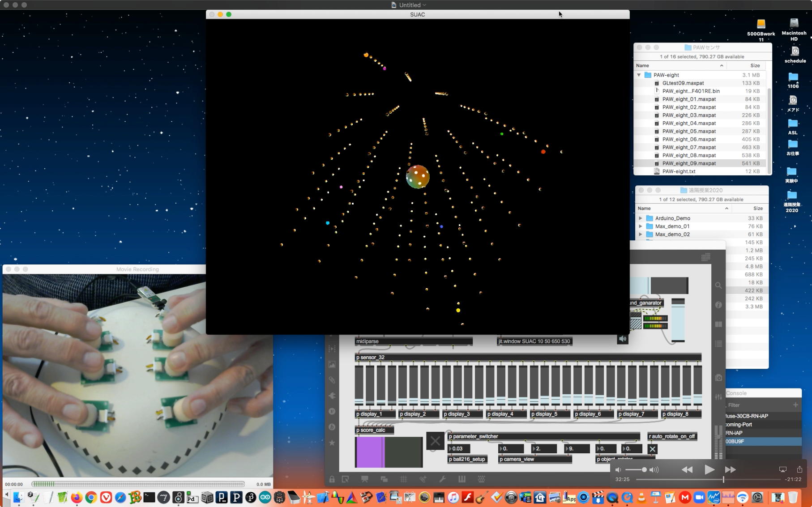Click the volume slider knob in player controller
Viewport: 812px width, 507px height.
pyautogui.click(x=644, y=470)
